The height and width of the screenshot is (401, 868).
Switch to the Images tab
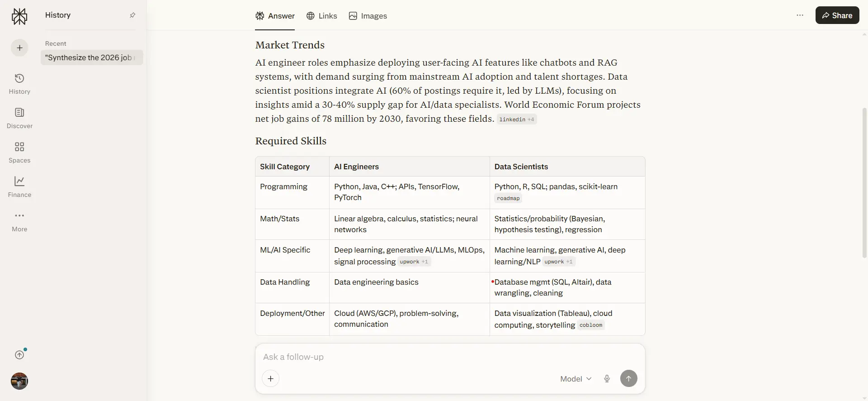coord(368,15)
